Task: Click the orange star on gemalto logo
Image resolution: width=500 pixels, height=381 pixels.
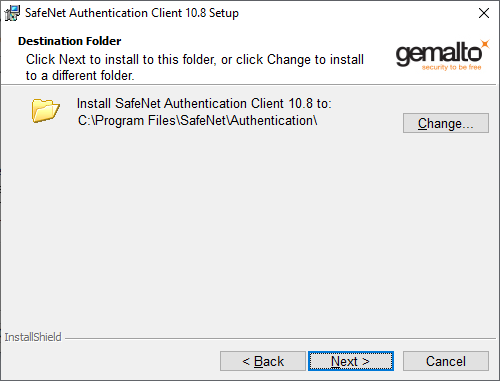Action: point(485,44)
